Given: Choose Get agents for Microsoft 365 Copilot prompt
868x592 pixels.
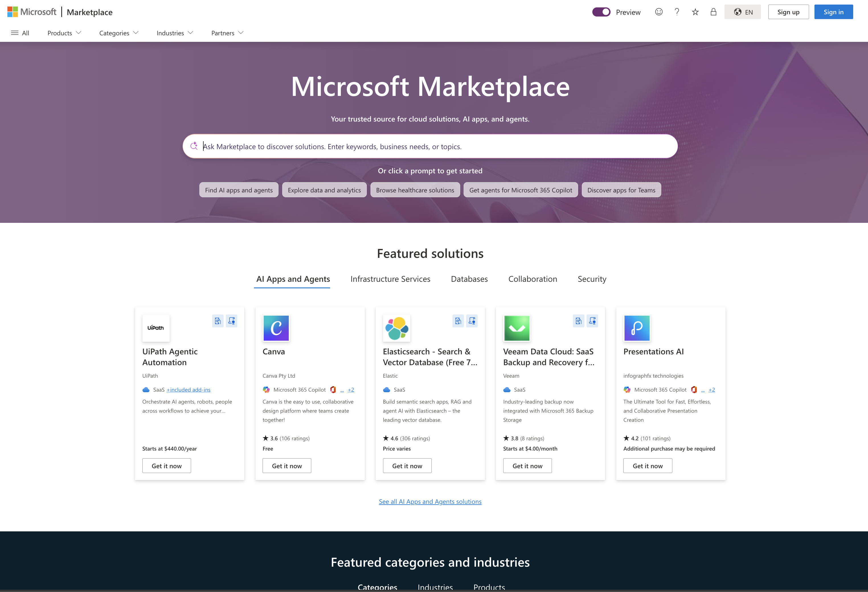Looking at the screenshot, I should pyautogui.click(x=521, y=190).
